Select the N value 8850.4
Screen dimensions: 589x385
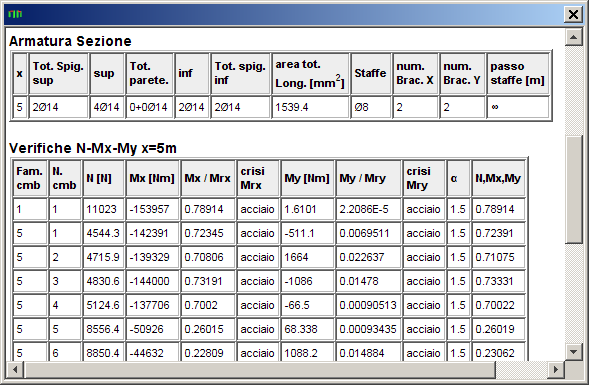pyautogui.click(x=103, y=352)
